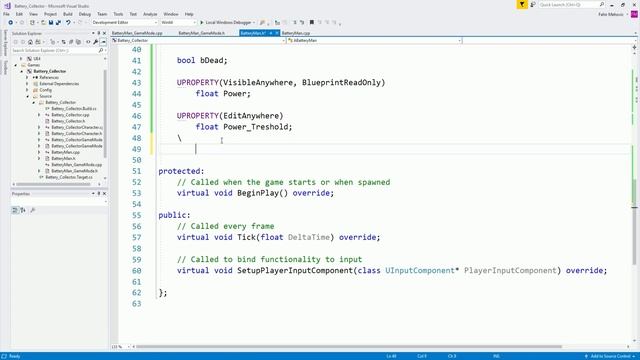Click the Solution Explorer search magnifier icon
This screenshot has height=360, width=640.
[x=100, y=50]
